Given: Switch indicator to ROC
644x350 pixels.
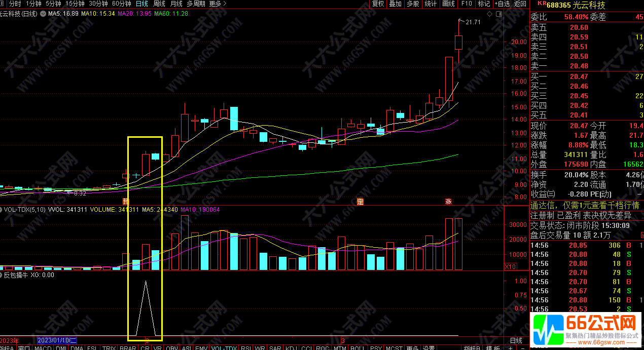Looking at the screenshot, I should point(322,347).
